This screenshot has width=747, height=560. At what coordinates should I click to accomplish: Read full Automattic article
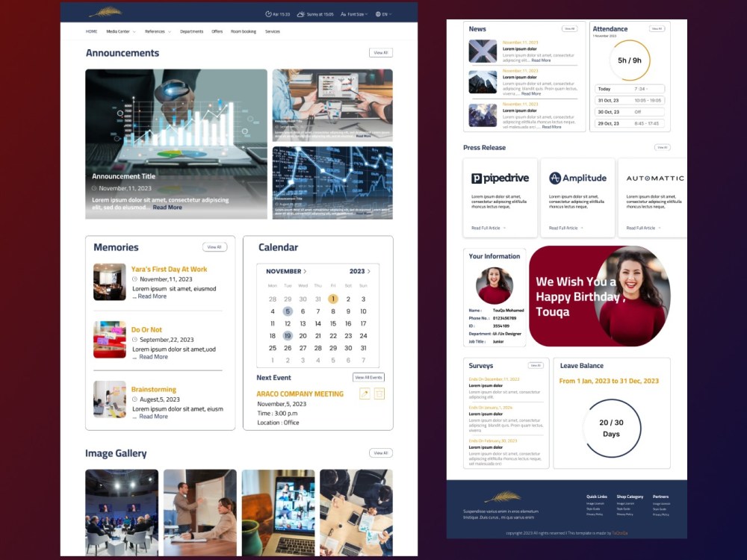point(644,228)
